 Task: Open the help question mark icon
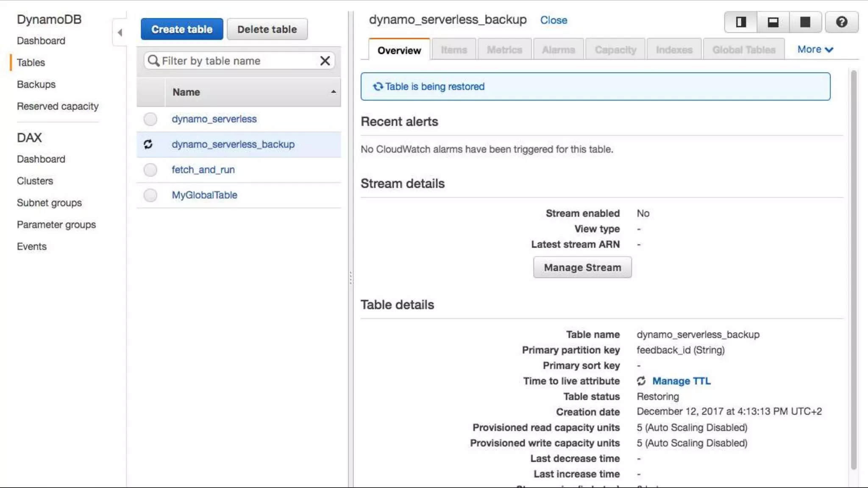click(842, 22)
